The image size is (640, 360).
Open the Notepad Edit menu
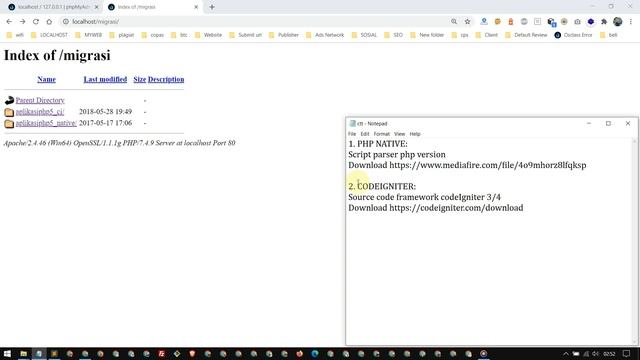click(x=365, y=134)
